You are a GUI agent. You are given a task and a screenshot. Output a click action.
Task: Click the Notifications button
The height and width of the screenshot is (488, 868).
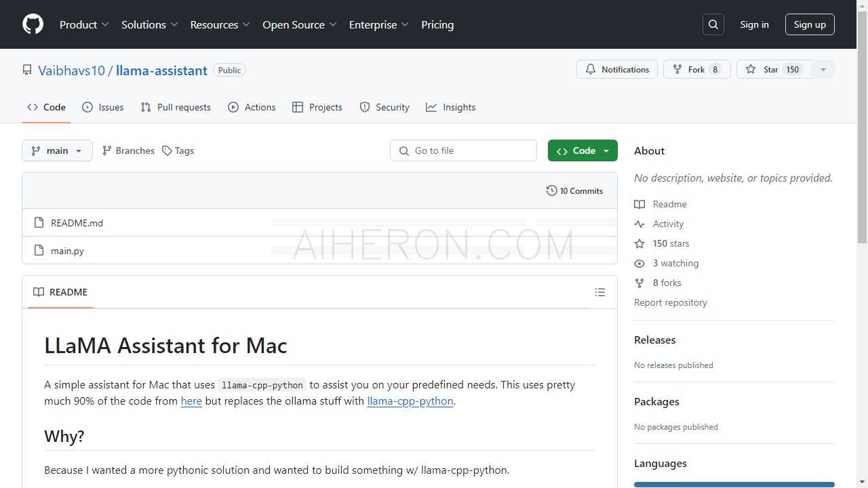(617, 69)
